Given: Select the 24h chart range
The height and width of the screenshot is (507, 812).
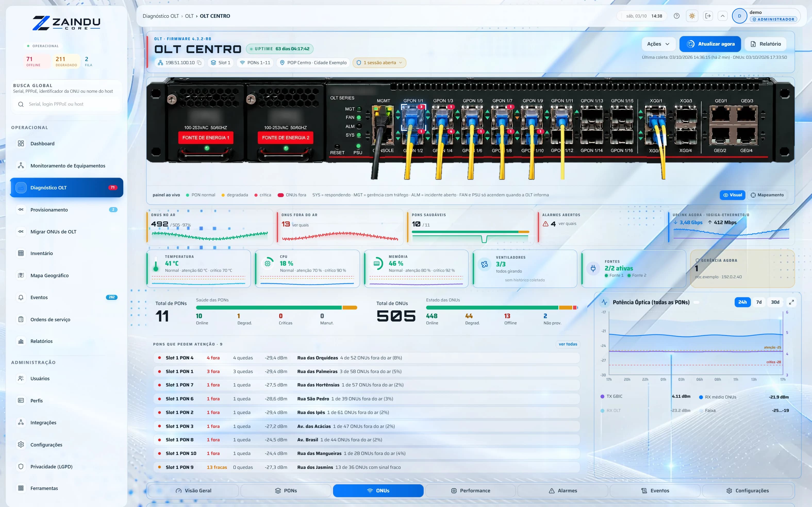Looking at the screenshot, I should tap(742, 302).
